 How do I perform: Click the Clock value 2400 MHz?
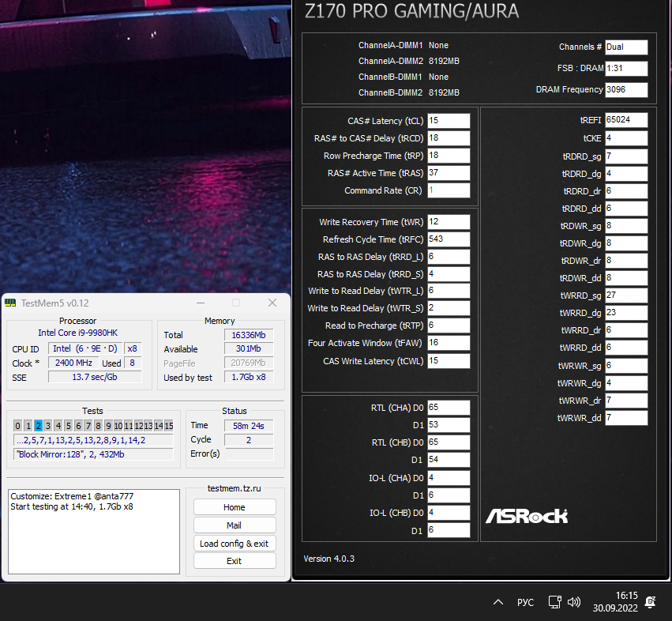[x=73, y=363]
